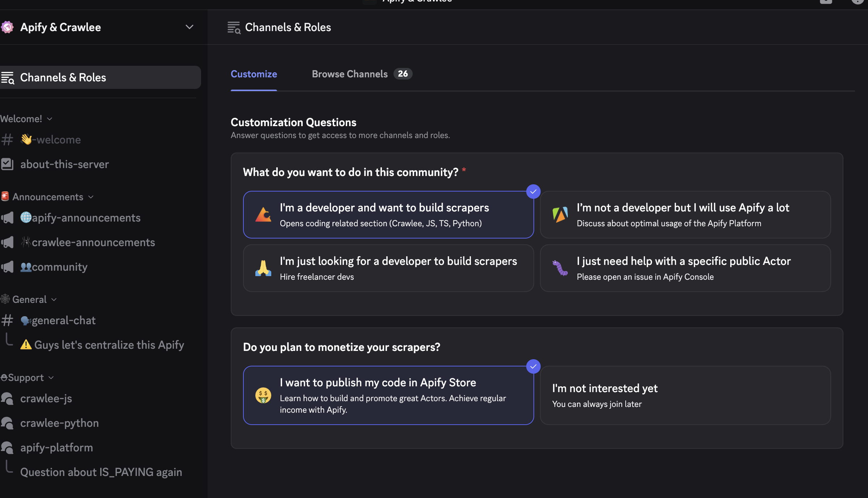868x498 pixels.
Task: Collapse the Announcements channel category
Action: coord(48,197)
